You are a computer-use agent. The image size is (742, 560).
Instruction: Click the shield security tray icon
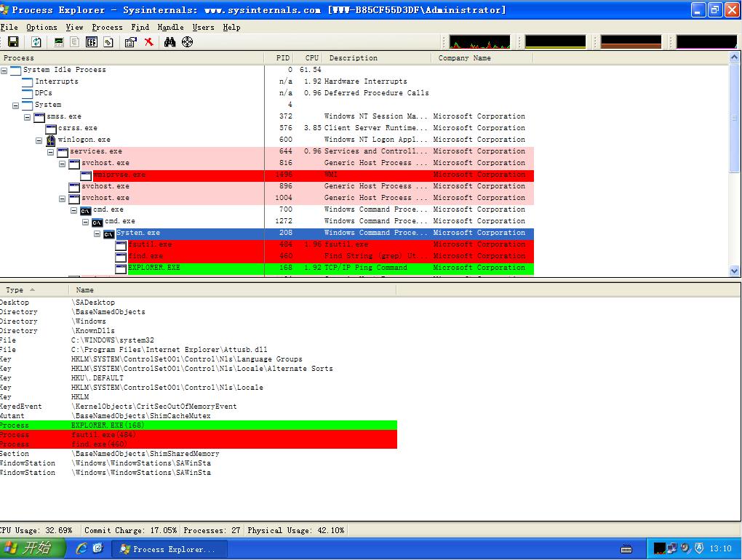(x=699, y=548)
